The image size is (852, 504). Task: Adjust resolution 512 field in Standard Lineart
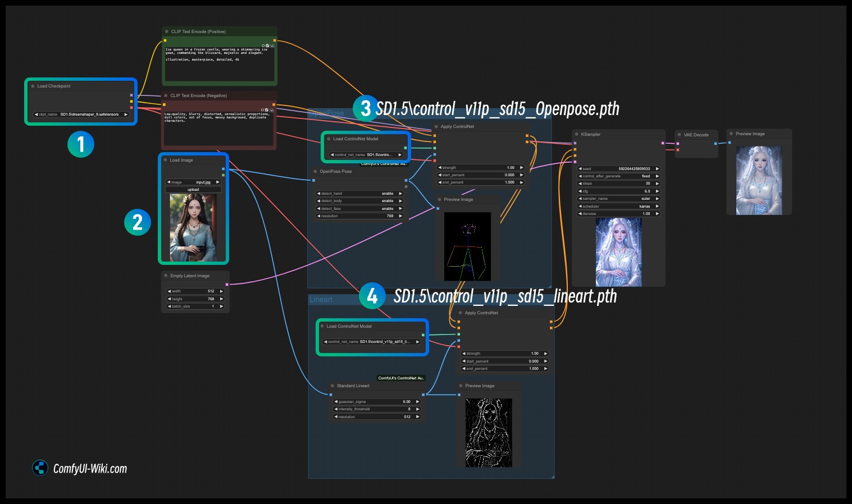377,417
